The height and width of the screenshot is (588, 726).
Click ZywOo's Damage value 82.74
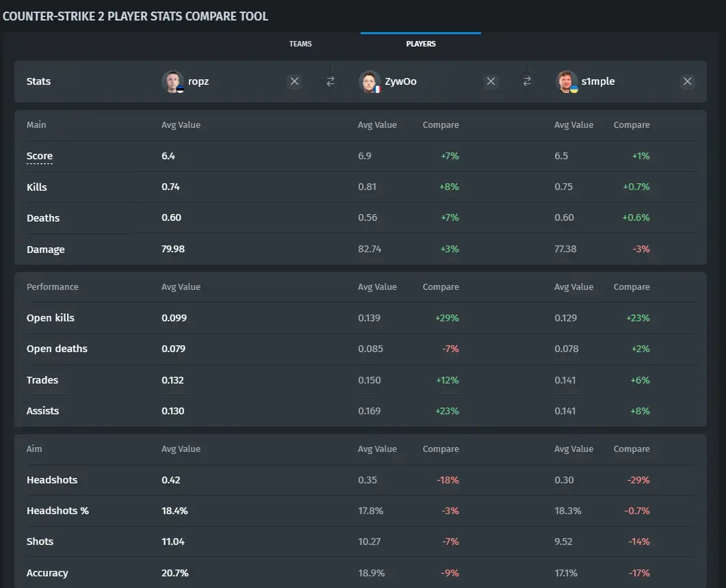coord(370,249)
